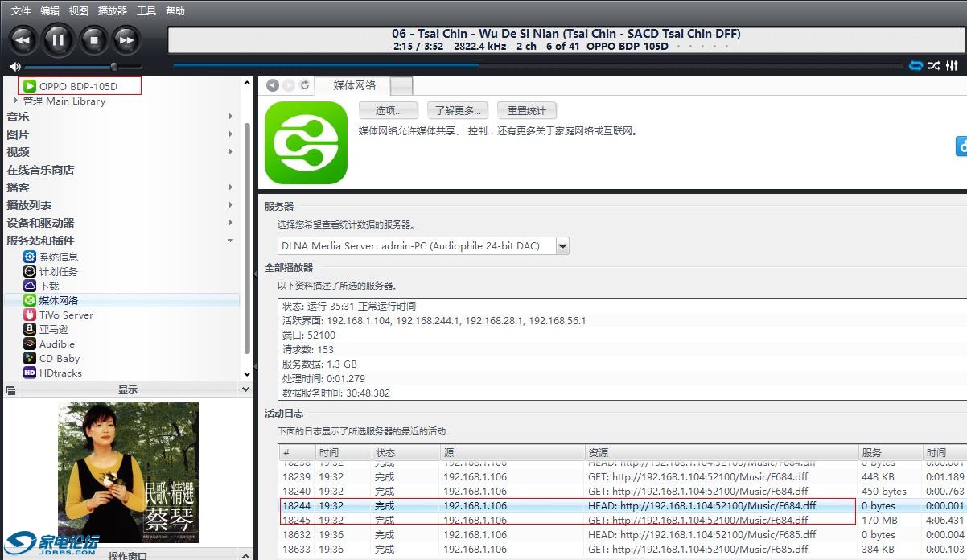Seek within the track progress bar
This screenshot has width=967, height=560.
[537, 66]
